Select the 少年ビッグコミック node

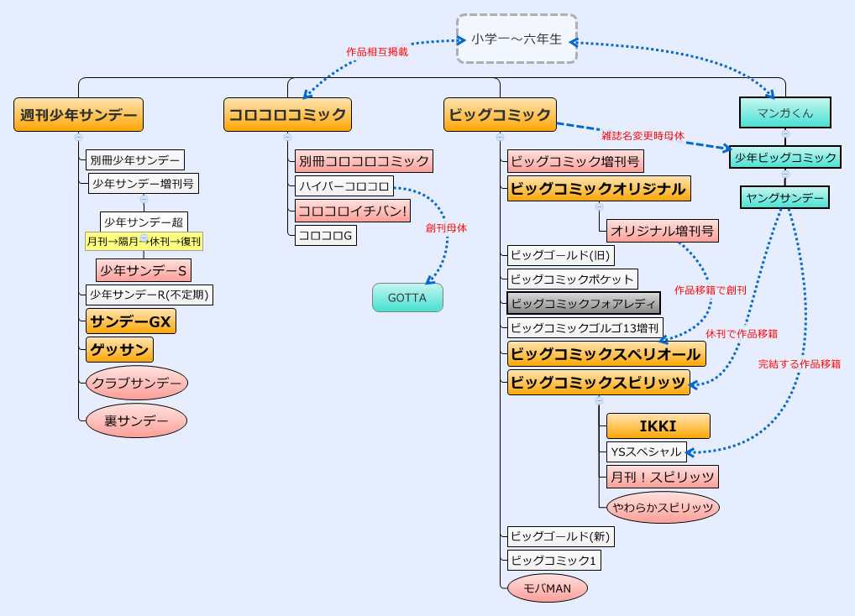(785, 158)
